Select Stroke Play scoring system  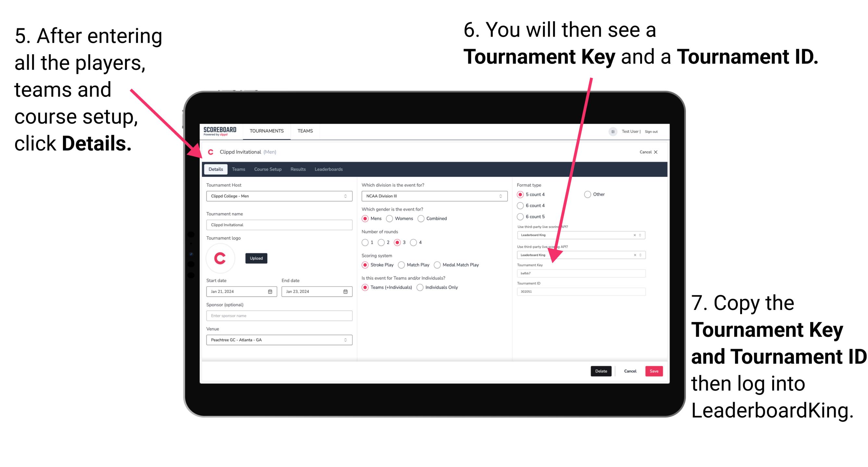(365, 264)
